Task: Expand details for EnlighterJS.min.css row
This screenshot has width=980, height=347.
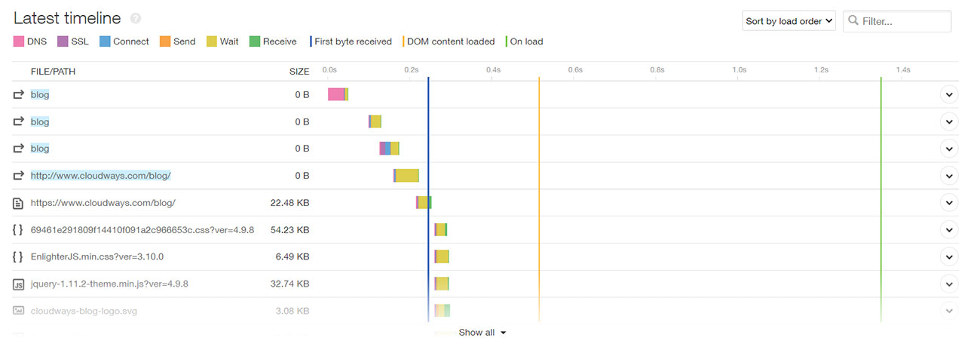Action: [x=949, y=257]
